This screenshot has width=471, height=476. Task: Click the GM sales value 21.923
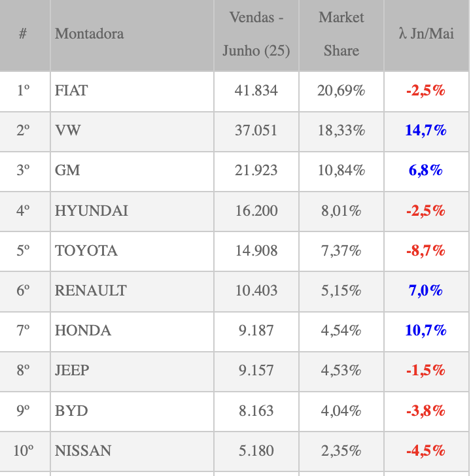(x=256, y=171)
